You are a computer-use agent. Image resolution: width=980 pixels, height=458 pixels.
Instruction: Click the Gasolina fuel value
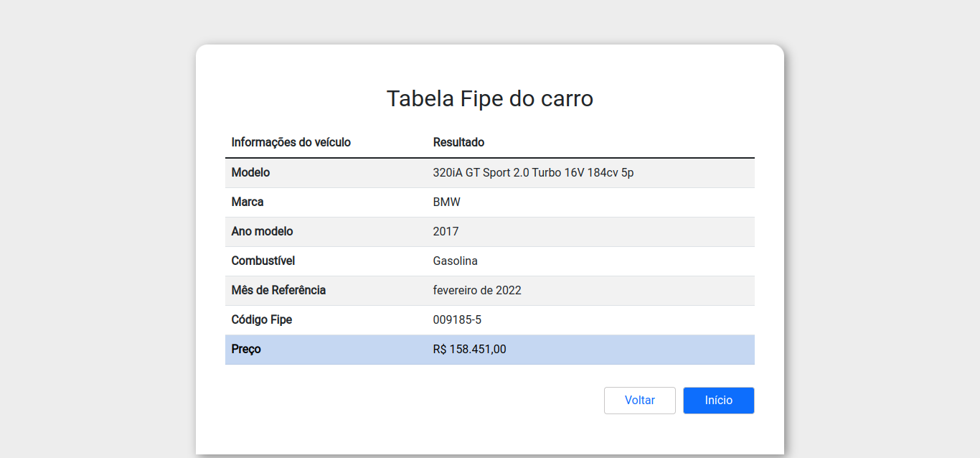455,261
